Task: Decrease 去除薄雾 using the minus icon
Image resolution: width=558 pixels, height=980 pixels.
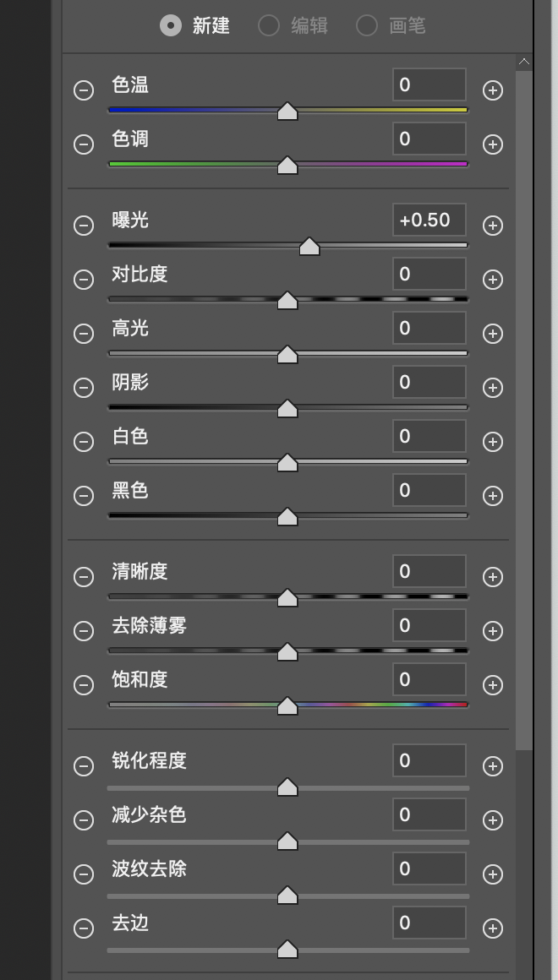Action: (x=84, y=631)
